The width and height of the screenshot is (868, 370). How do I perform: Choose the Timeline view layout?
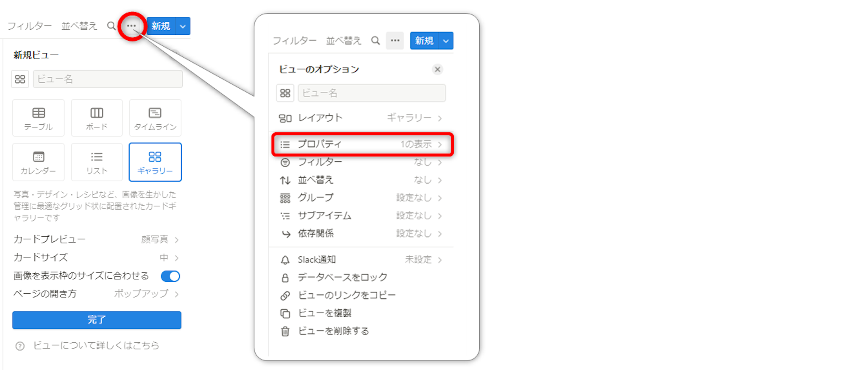155,118
